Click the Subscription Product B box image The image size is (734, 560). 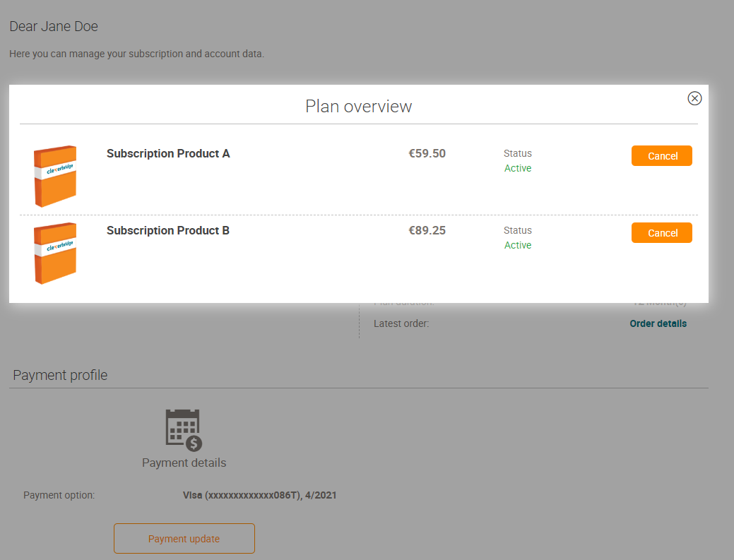click(55, 253)
